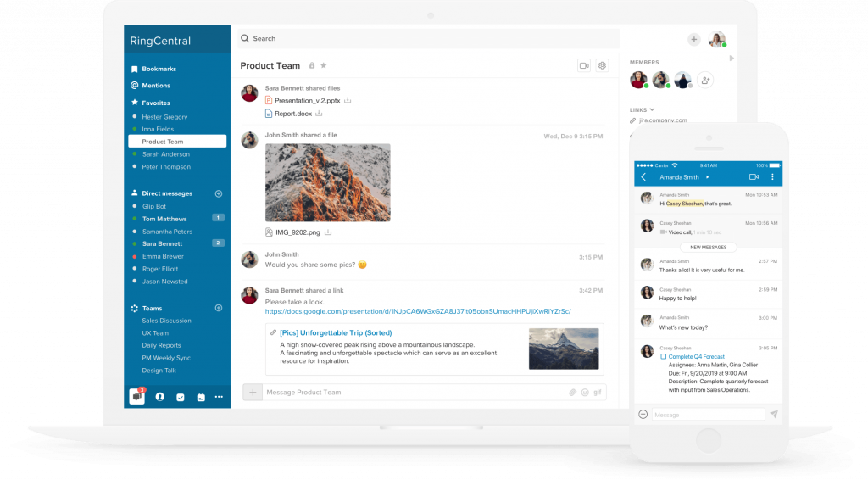This screenshot has height=480, width=868.
Task: Open Report.docx file
Action: (292, 114)
